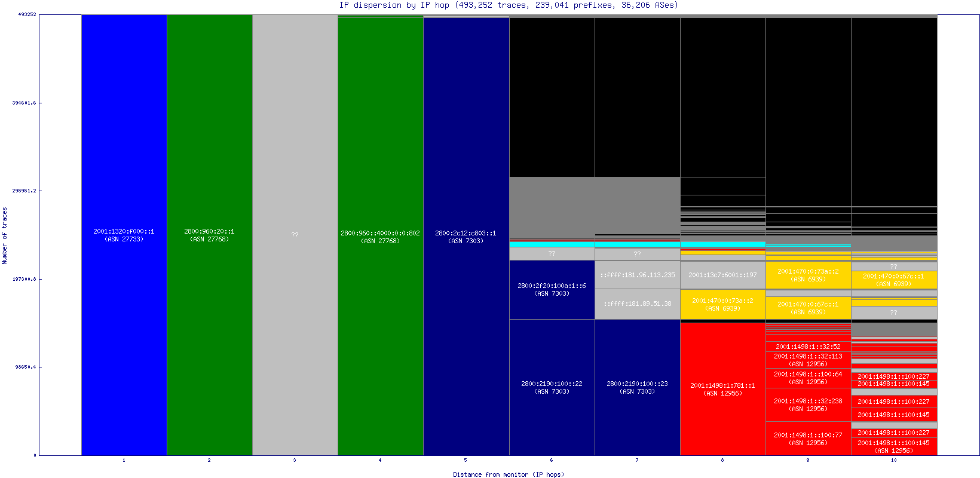Select the 2800:960::4000:0:0:802 green block
The height and width of the screenshot is (478, 980).
click(380, 237)
